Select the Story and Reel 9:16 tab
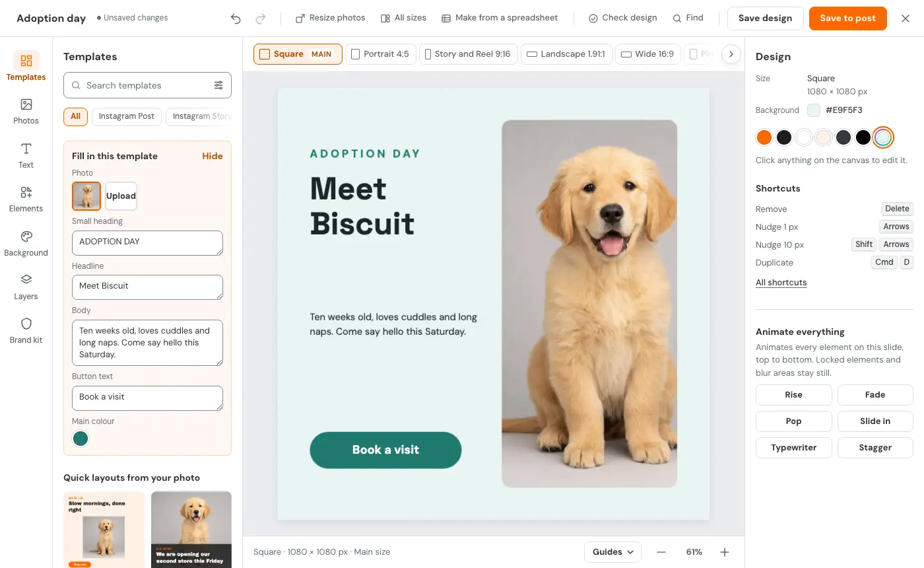This screenshot has height=568, width=924. tap(468, 54)
